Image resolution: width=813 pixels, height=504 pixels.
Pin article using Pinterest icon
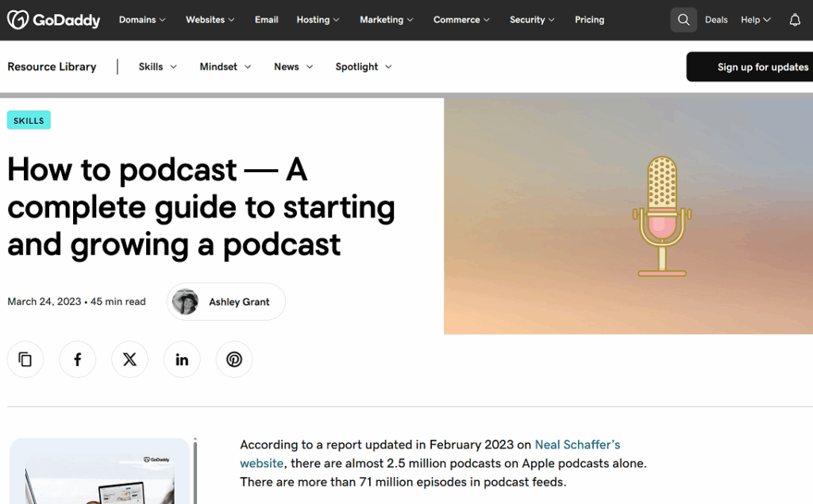point(234,360)
